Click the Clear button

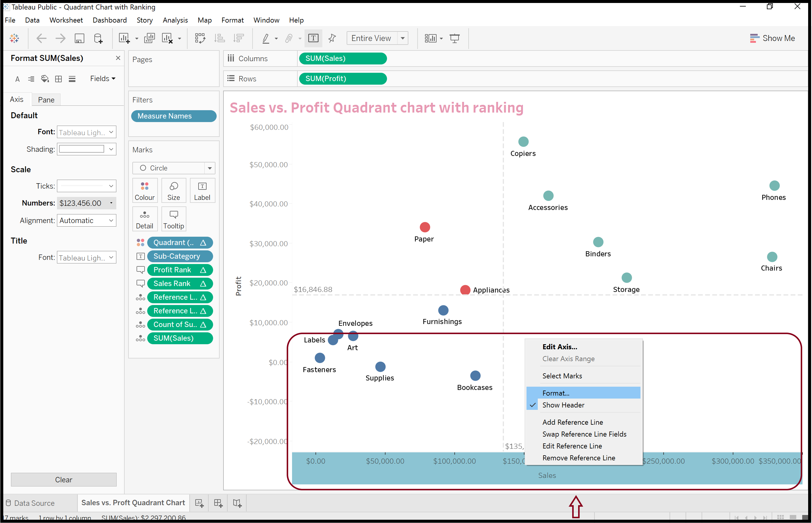[x=64, y=480]
